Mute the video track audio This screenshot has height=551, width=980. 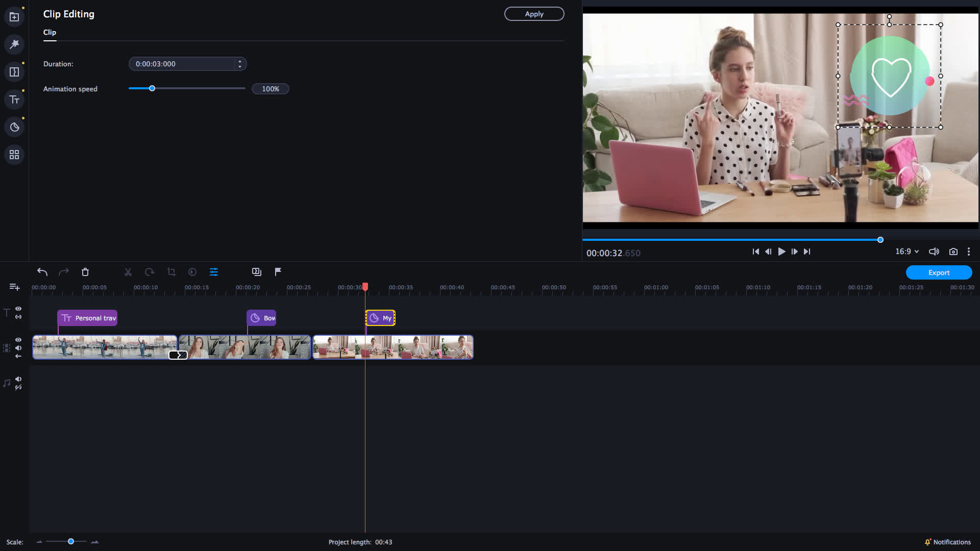point(18,348)
